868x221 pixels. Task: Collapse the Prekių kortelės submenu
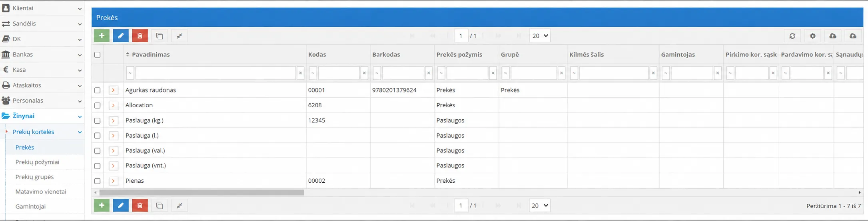[x=44, y=132]
